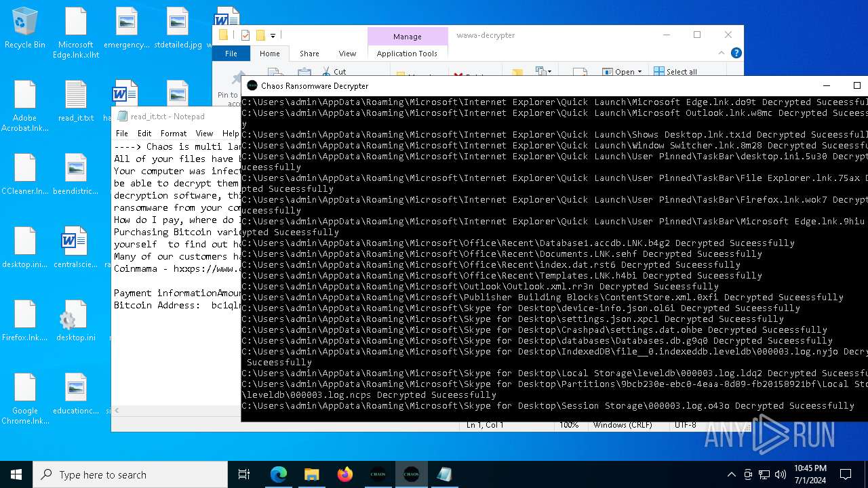The image size is (868, 488).
Task: Click the taskbar clock showing 10:45 PM
Action: (810, 474)
